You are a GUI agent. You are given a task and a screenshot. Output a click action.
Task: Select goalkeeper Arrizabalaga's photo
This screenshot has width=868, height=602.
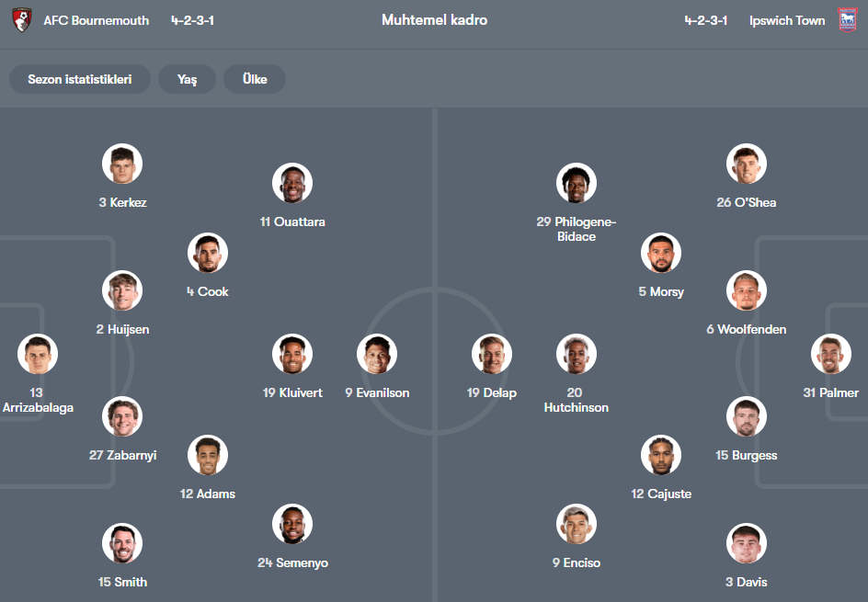coord(38,354)
